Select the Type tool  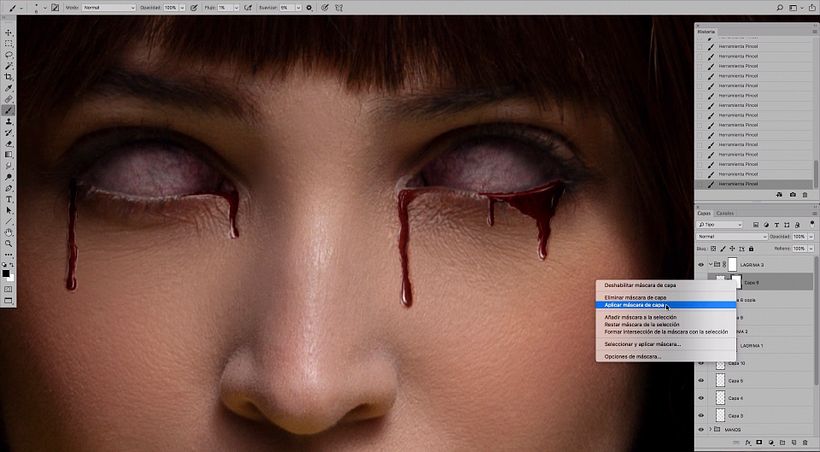pyautogui.click(x=8, y=199)
